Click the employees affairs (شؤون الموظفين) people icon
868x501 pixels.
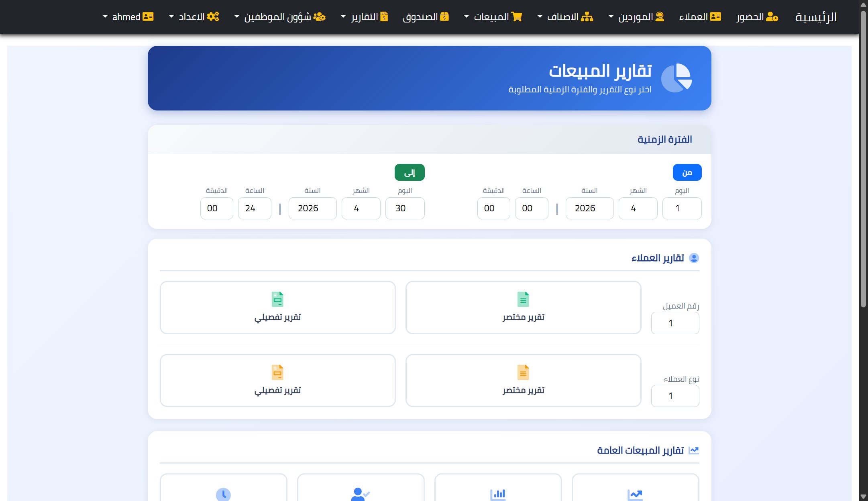[x=320, y=16]
